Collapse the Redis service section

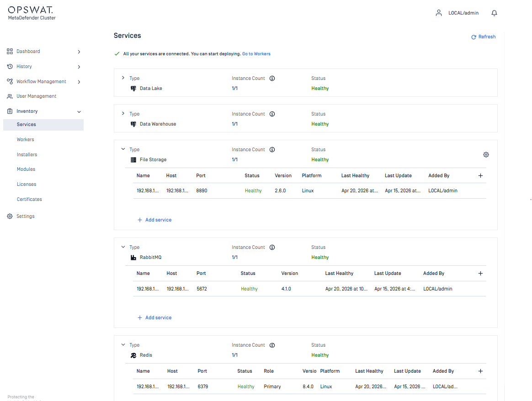point(123,345)
